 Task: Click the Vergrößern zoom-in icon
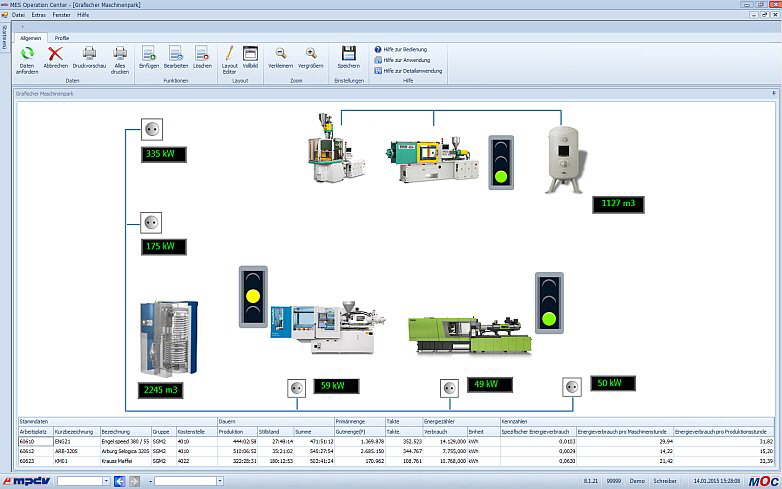[311, 53]
